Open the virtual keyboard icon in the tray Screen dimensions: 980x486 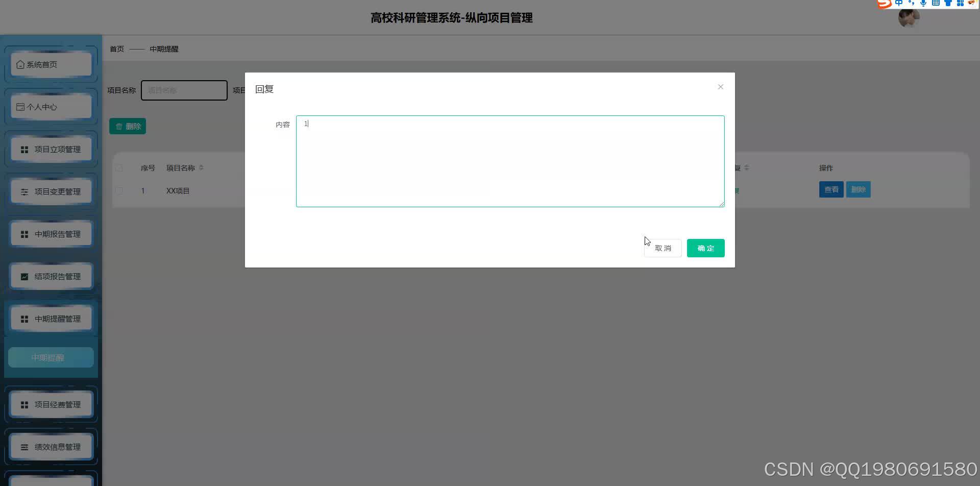coord(935,3)
